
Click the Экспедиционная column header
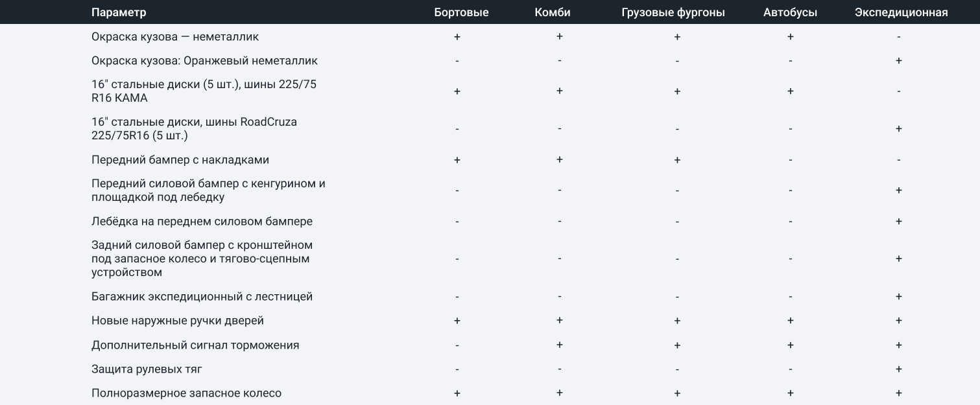[901, 12]
